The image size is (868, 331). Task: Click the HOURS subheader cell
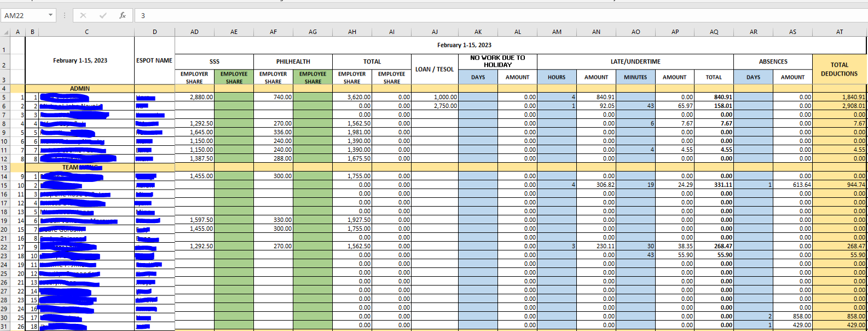coord(557,77)
